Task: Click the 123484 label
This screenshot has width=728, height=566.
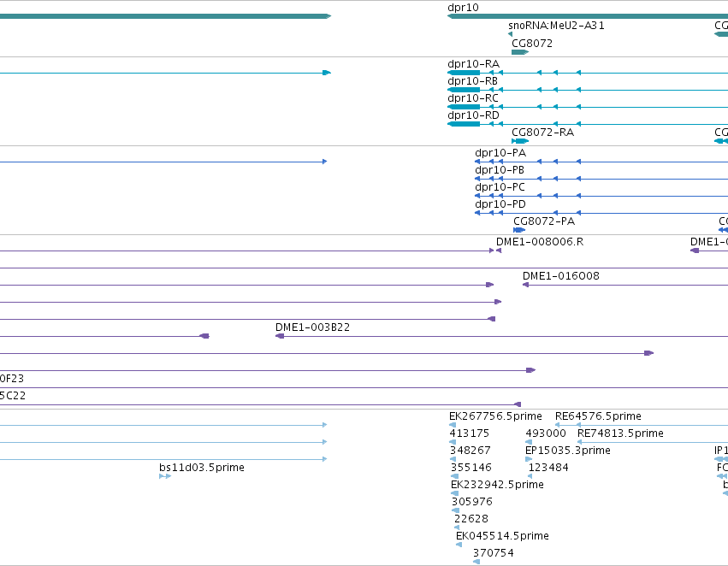Action: (548, 469)
